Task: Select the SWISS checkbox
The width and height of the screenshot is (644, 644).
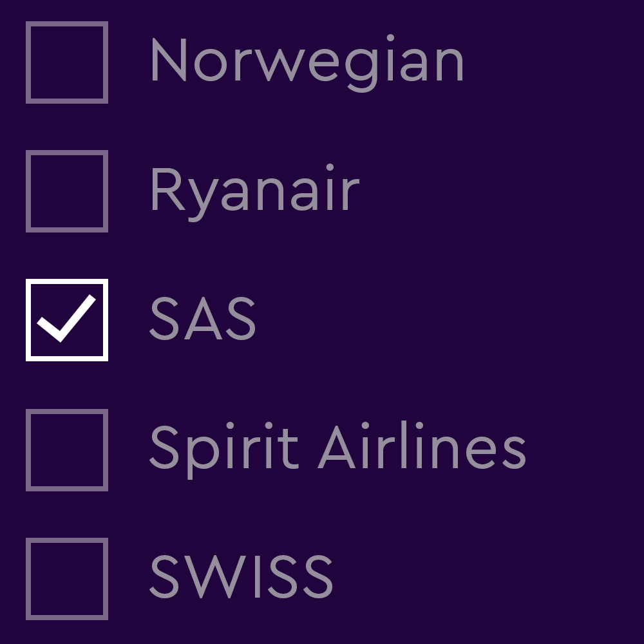Action: pyautogui.click(x=67, y=578)
